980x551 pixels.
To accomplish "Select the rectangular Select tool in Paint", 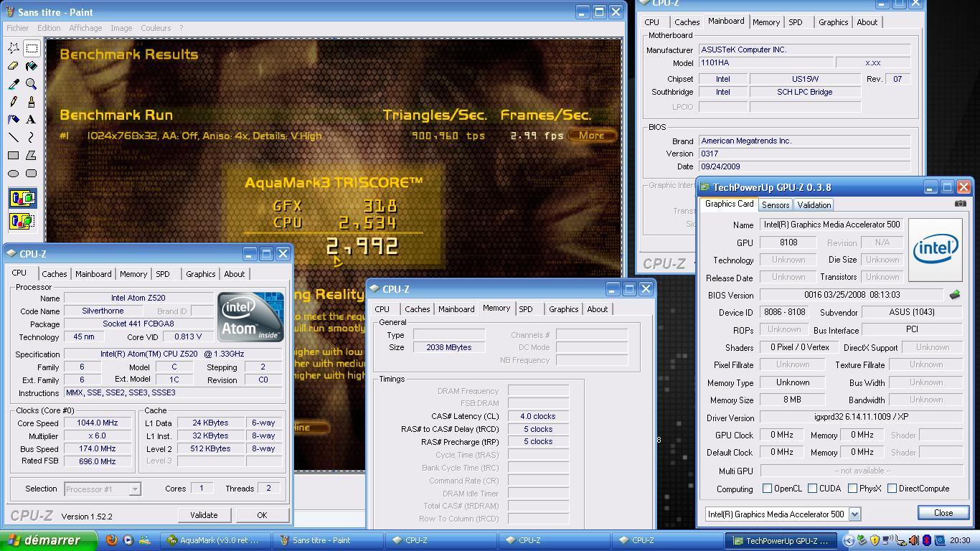I will (32, 48).
